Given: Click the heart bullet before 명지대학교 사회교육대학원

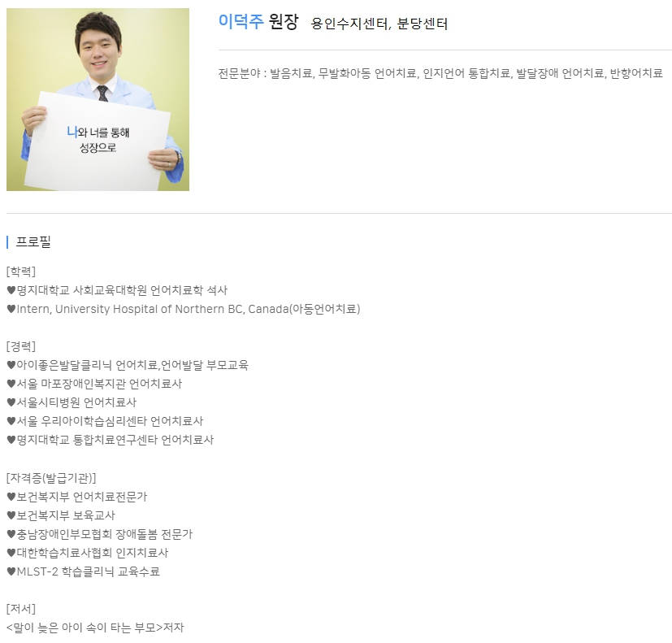Looking at the screenshot, I should tap(11, 290).
